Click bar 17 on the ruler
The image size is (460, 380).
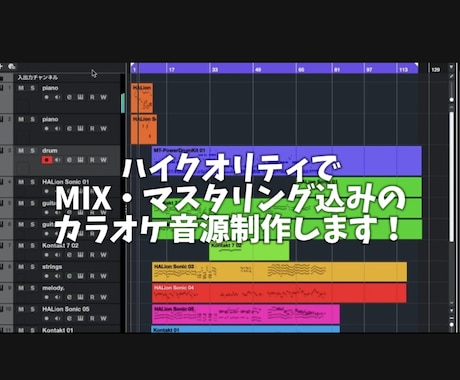click(x=172, y=70)
